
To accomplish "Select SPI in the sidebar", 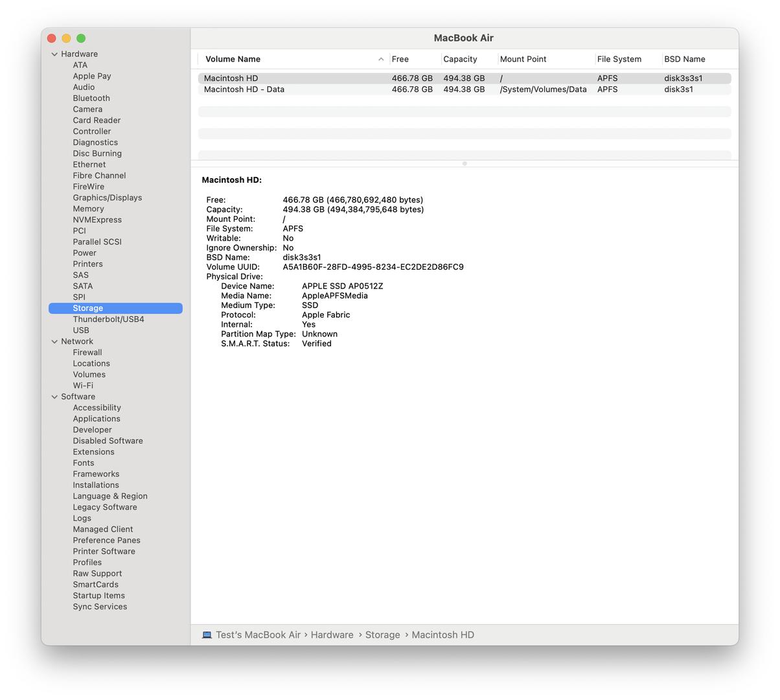I will point(79,297).
